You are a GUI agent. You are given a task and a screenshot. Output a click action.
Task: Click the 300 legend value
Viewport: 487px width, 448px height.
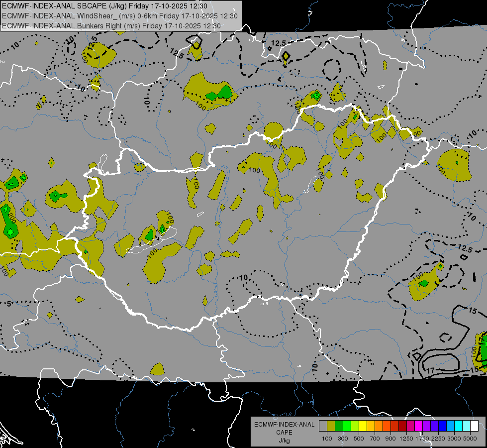343,439
